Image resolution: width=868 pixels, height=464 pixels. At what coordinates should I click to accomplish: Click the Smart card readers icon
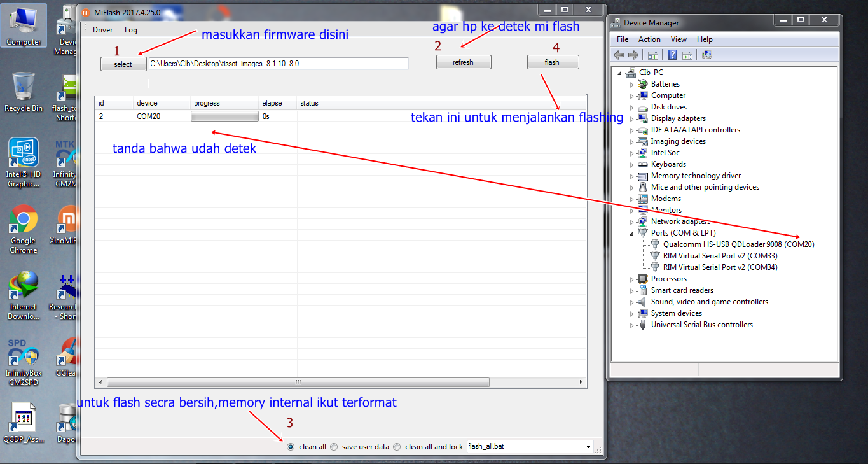coord(643,290)
